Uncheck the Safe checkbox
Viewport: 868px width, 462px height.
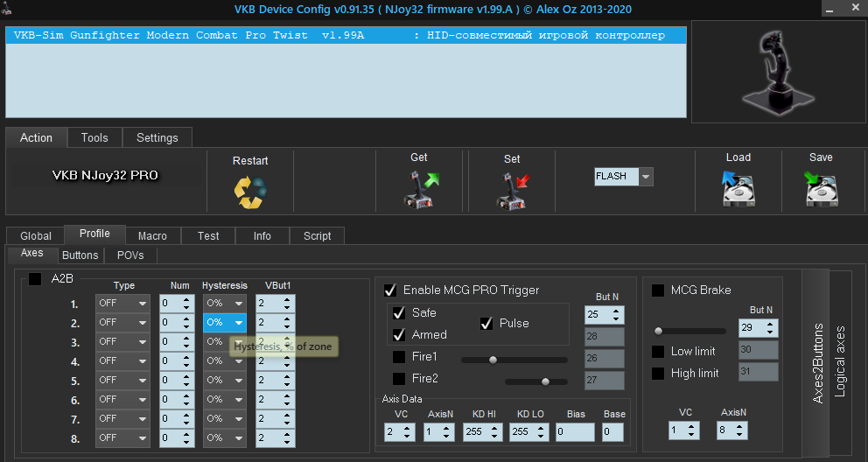[x=399, y=312]
